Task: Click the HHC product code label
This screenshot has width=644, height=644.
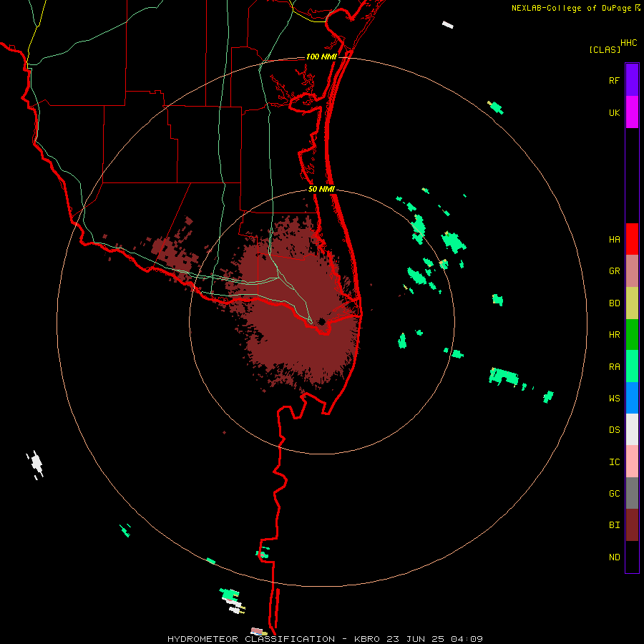Action: [x=628, y=43]
